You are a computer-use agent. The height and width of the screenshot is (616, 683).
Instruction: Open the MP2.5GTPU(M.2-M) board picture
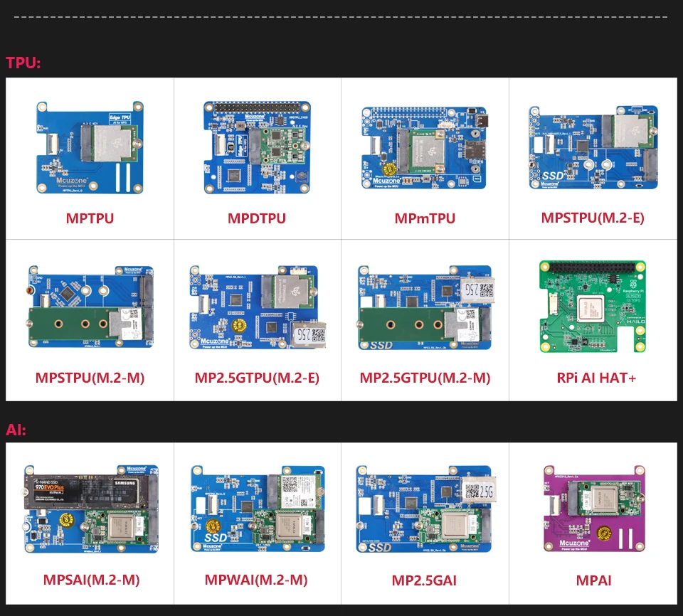pyautogui.click(x=425, y=309)
